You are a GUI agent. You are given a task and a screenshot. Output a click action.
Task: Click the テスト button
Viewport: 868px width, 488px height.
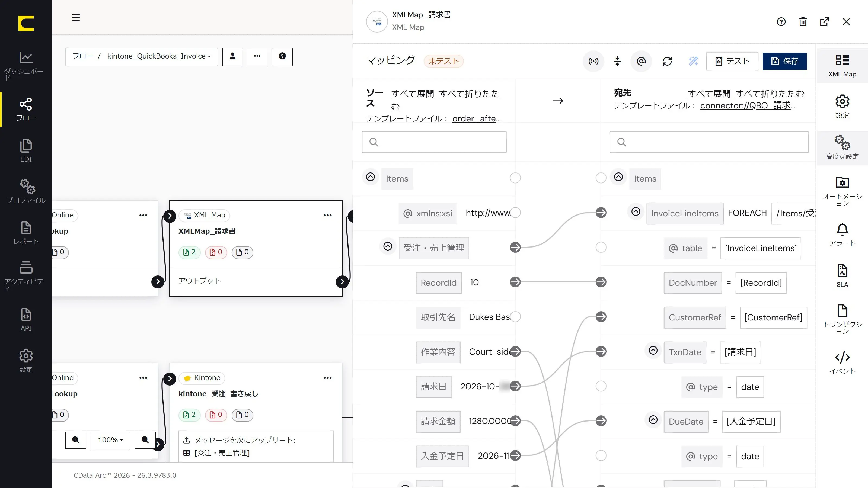tap(732, 61)
